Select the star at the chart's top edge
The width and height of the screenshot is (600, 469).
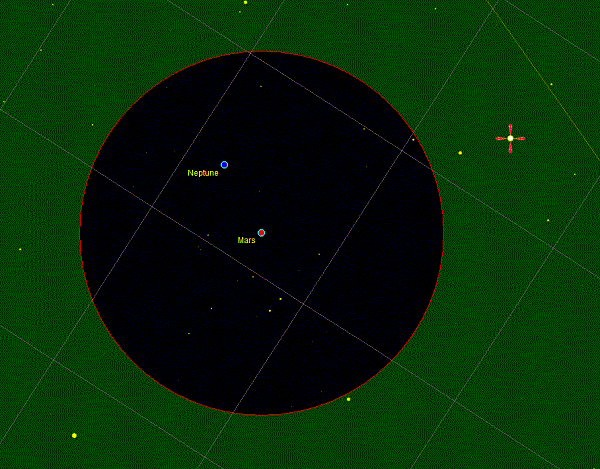(x=245, y=3)
